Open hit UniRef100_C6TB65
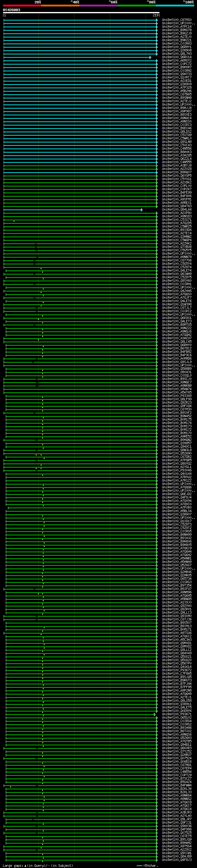Screen dimensions: 197x868 pyautogui.click(x=177, y=94)
